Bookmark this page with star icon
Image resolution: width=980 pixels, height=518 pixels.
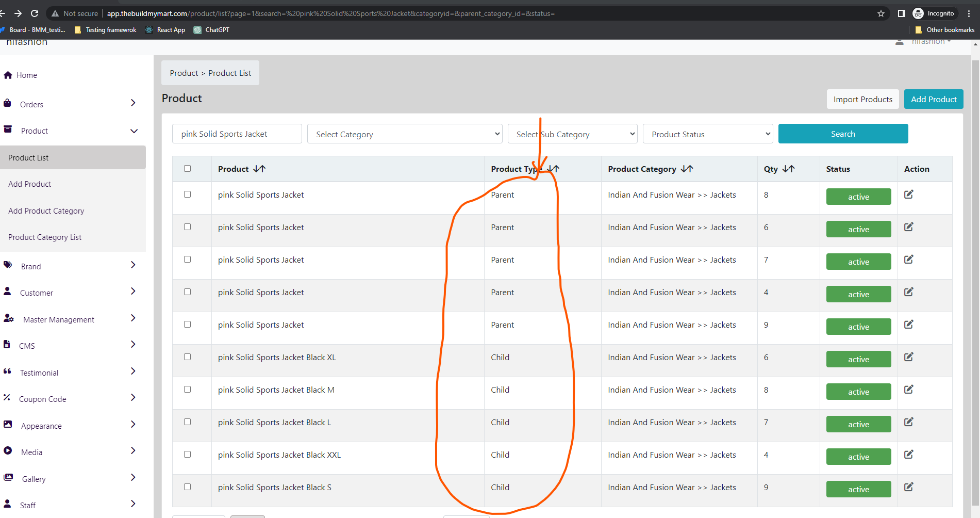[x=881, y=13]
